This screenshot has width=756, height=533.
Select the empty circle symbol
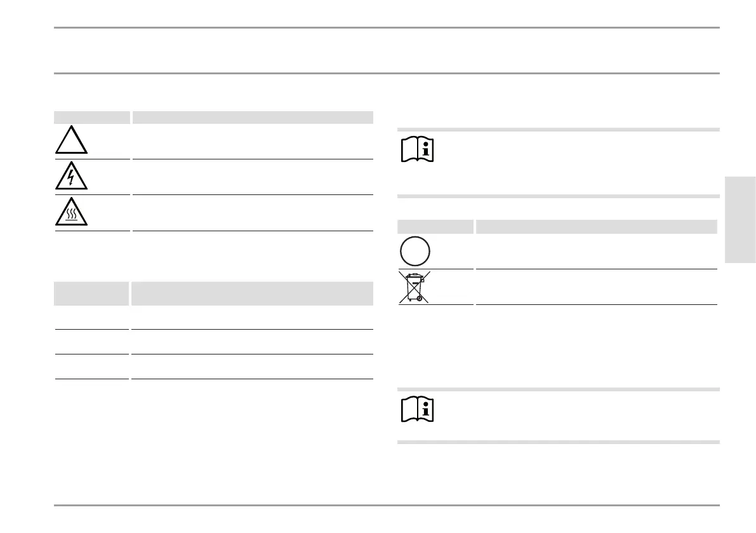click(x=415, y=251)
